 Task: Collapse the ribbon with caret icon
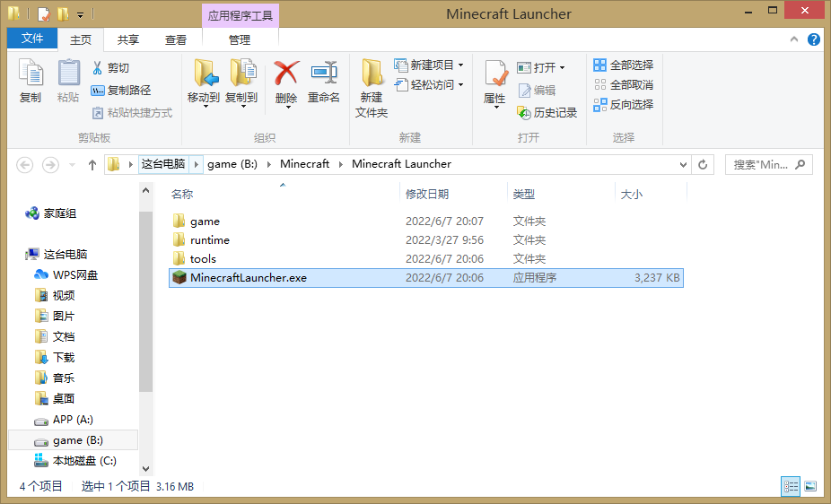(794, 39)
